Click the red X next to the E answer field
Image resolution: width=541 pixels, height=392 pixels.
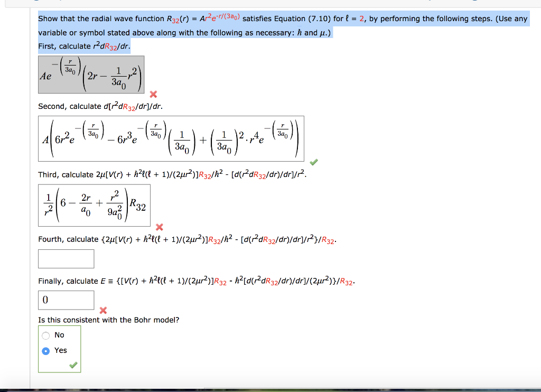pyautogui.click(x=103, y=311)
